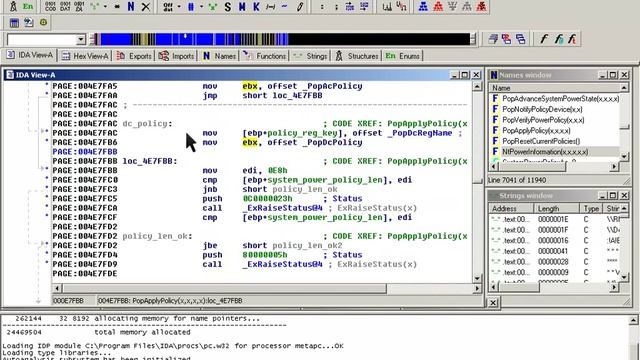Click output log scrollbar up arrow
Image resolution: width=640 pixels, height=360 pixels.
click(633, 320)
